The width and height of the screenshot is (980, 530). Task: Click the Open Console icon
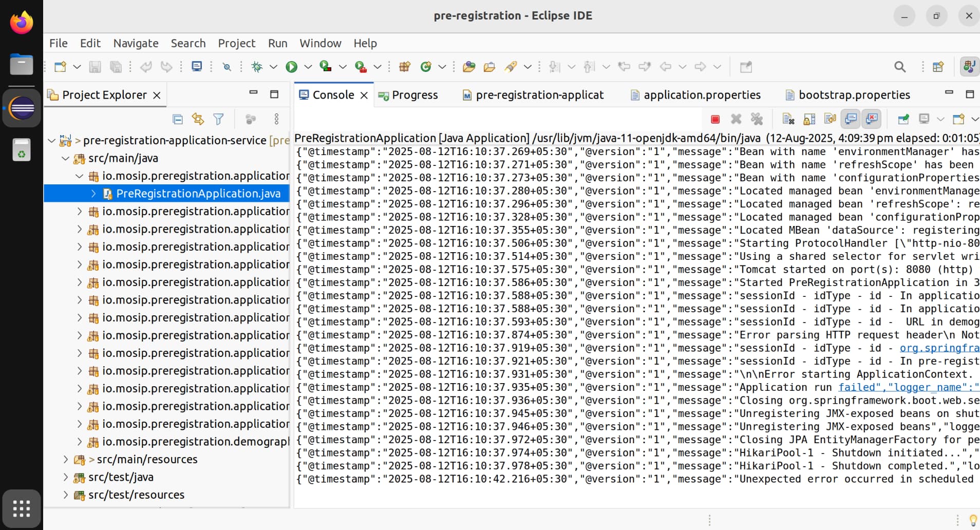958,120
